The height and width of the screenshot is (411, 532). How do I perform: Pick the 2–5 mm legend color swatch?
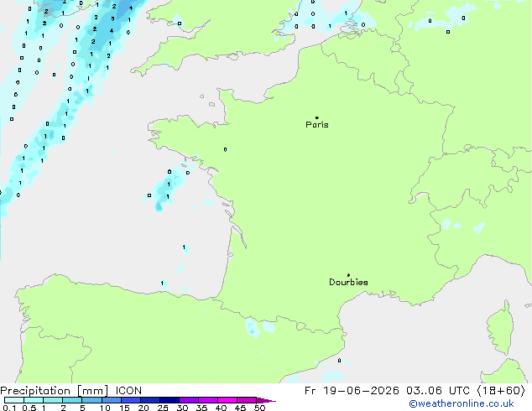click(72, 400)
